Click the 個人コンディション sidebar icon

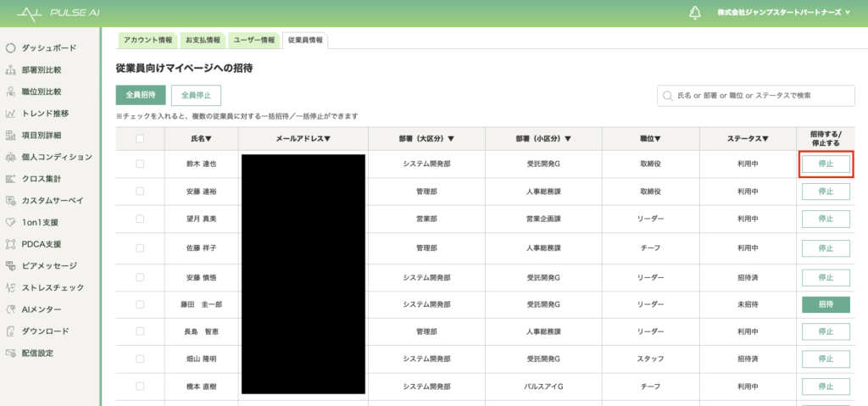[x=10, y=157]
